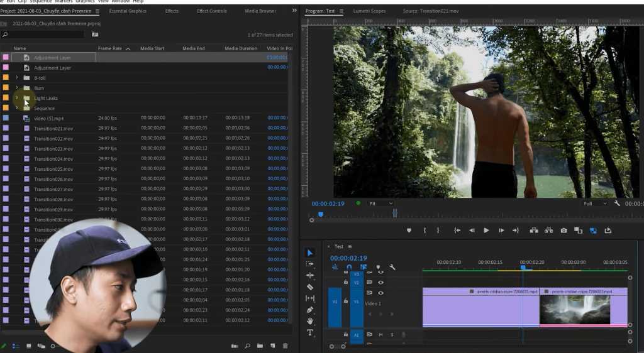Choose the Hand tool
The width and height of the screenshot is (644, 353).
coord(310,321)
